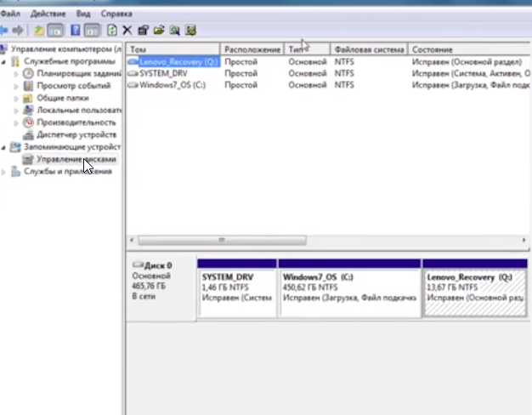Click the Производительность icon
The height and width of the screenshot is (415, 532).
tap(28, 122)
